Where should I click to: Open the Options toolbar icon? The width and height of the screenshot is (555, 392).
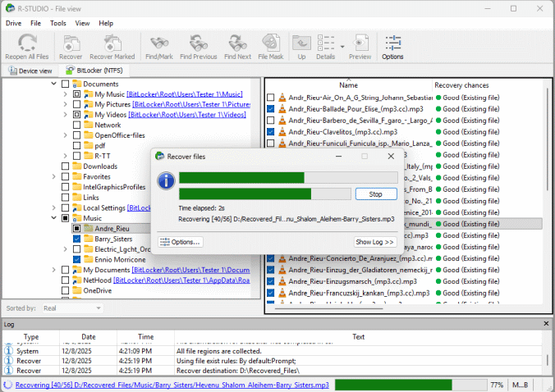coord(392,42)
